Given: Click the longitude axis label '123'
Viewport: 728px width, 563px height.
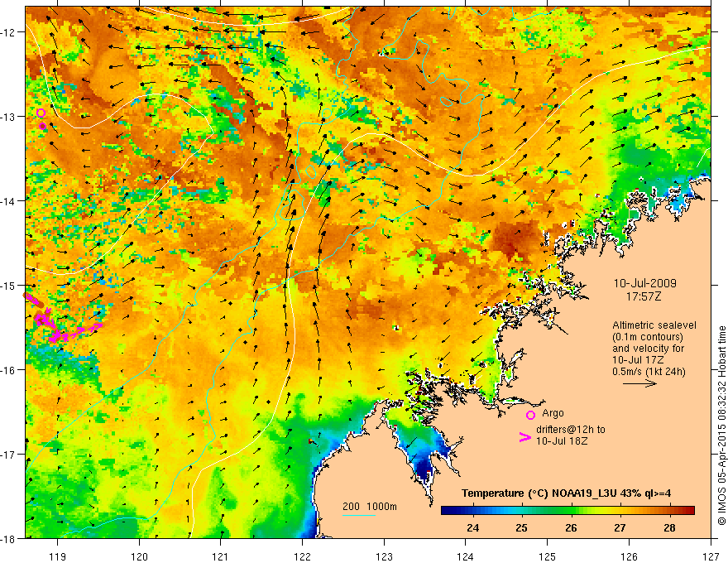Looking at the screenshot, I should click(x=384, y=556).
